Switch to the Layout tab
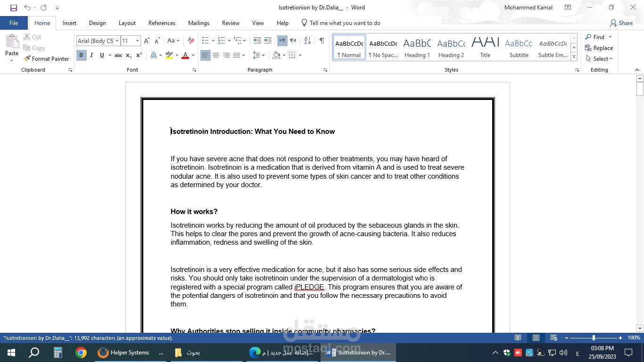The height and width of the screenshot is (362, 644). click(127, 23)
